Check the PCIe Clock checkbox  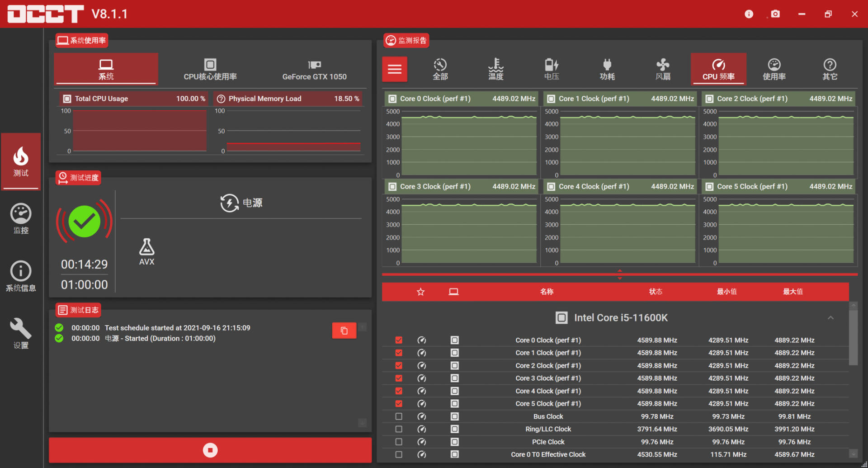tap(399, 442)
